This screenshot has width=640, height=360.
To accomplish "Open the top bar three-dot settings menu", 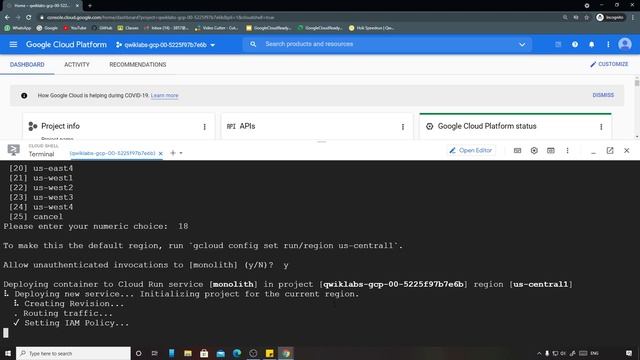I will pos(608,44).
